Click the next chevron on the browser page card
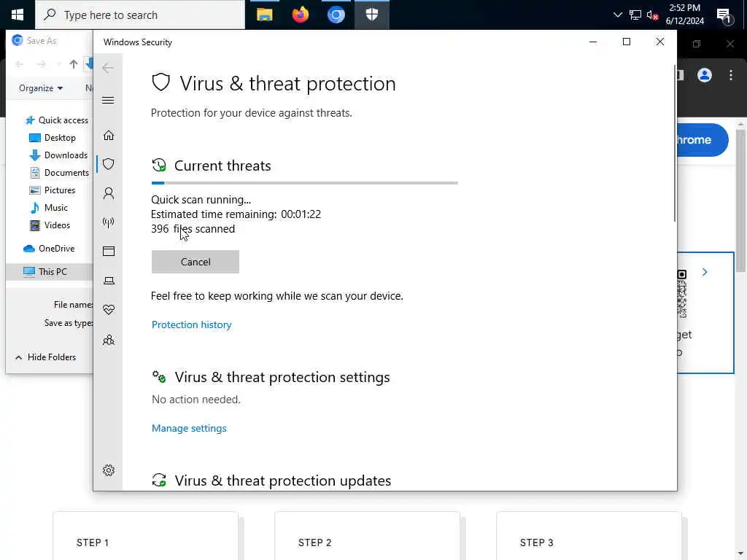 coord(705,272)
